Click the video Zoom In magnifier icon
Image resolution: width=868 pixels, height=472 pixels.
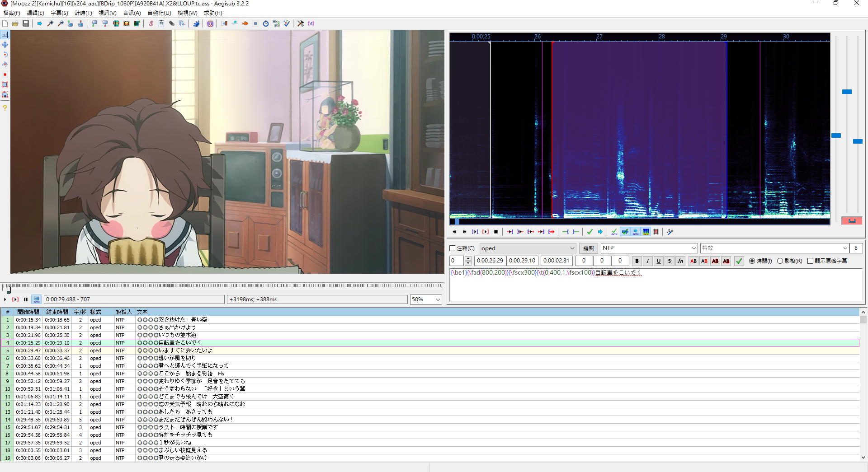50,23
